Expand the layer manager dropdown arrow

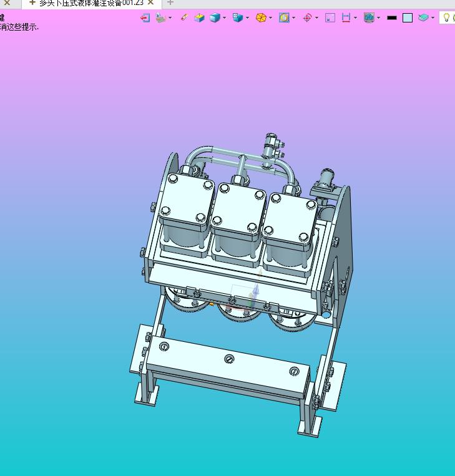click(x=433, y=18)
